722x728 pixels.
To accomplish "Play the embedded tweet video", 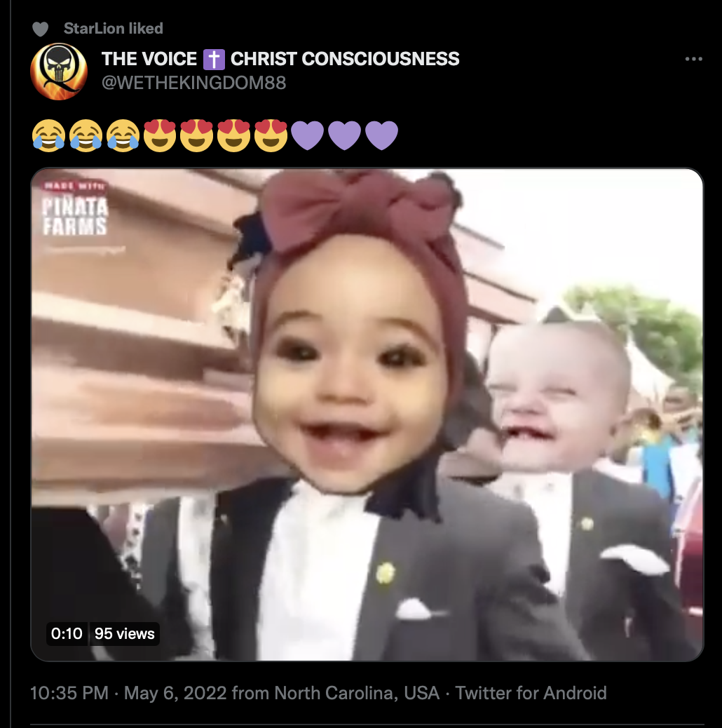I will (x=367, y=414).
